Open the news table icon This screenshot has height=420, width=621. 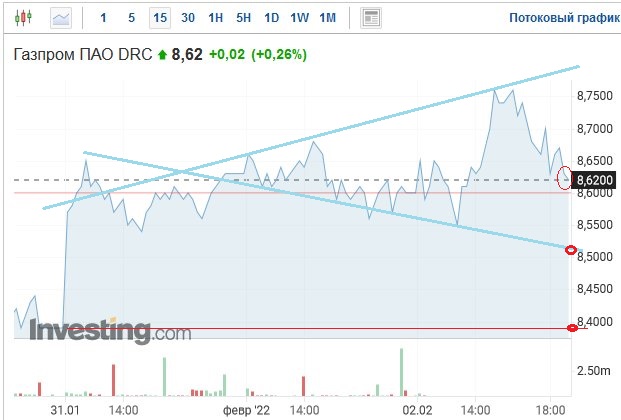pyautogui.click(x=371, y=18)
